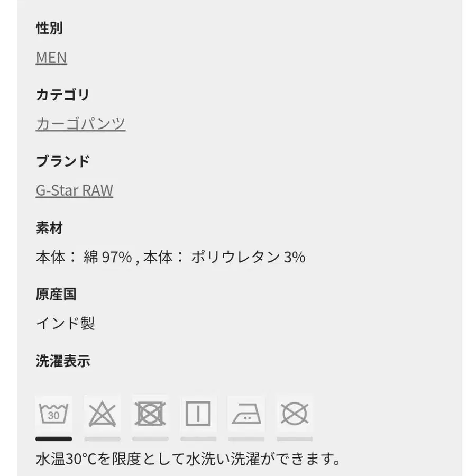This screenshot has height=476, width=476.
Task: Select the 30°C machine wash symbol
Action: click(53, 413)
